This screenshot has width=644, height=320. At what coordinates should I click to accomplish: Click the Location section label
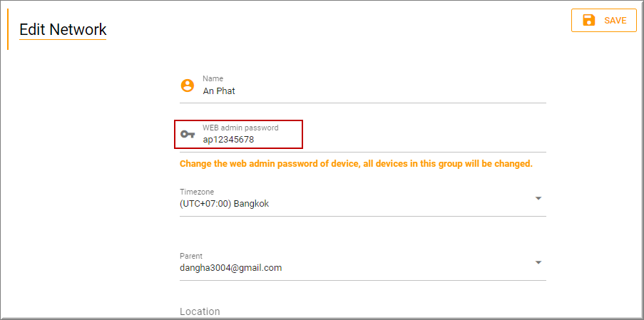coord(200,311)
